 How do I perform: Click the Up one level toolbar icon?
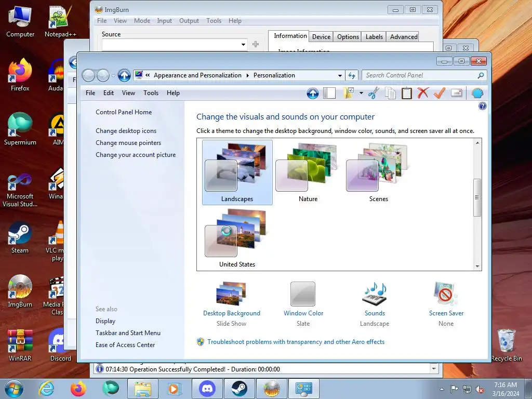pos(312,93)
